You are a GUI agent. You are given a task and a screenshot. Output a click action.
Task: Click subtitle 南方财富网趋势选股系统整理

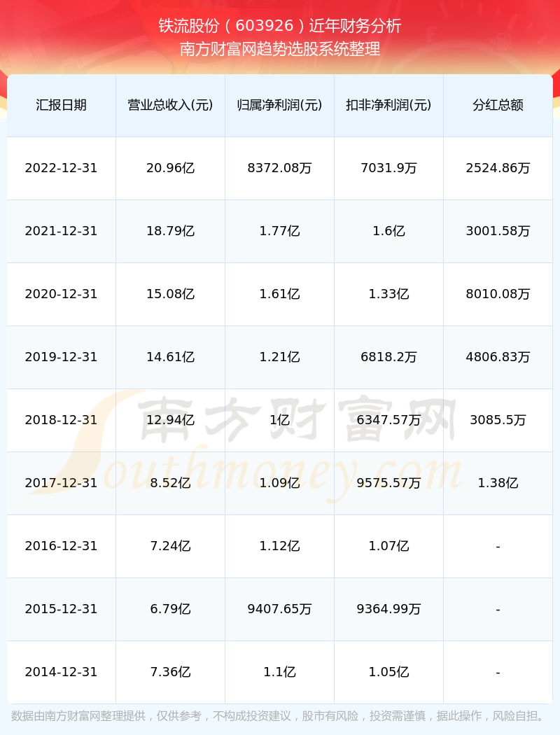[x=280, y=49]
